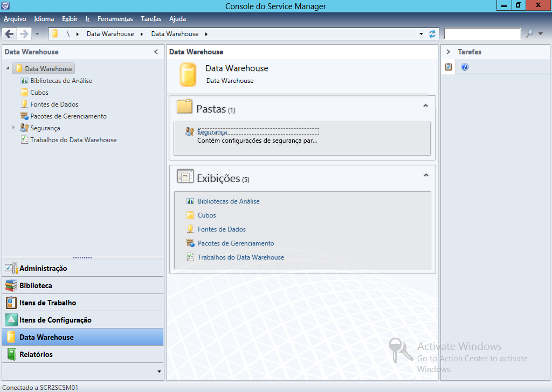Click the Bibliotecas de Análise chart icon in the tree

(24, 81)
